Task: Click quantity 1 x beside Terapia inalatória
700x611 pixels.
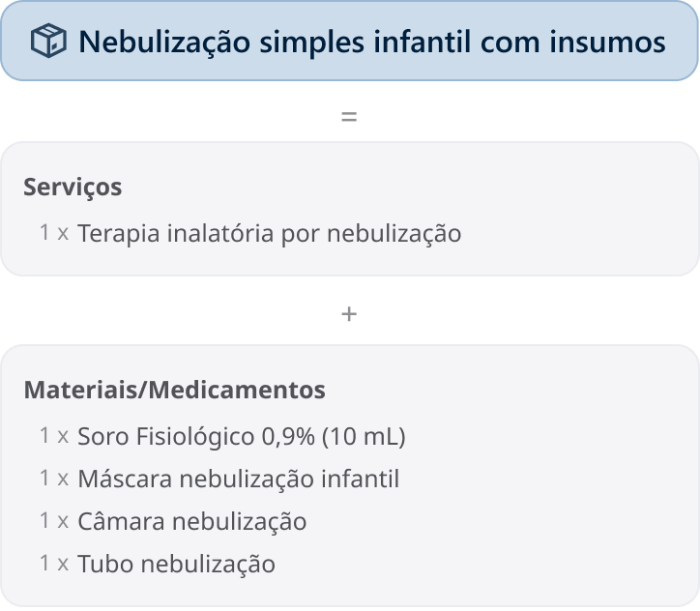Action: [54, 233]
